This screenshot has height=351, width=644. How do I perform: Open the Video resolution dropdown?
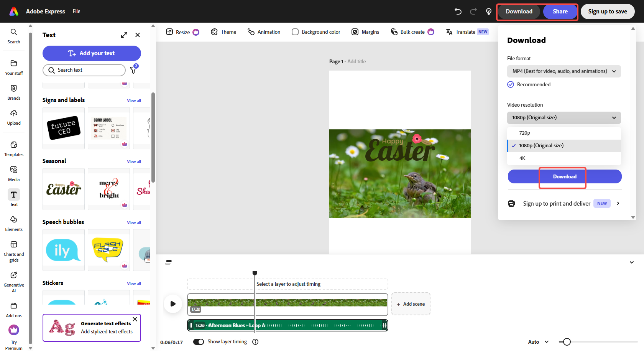(x=564, y=118)
